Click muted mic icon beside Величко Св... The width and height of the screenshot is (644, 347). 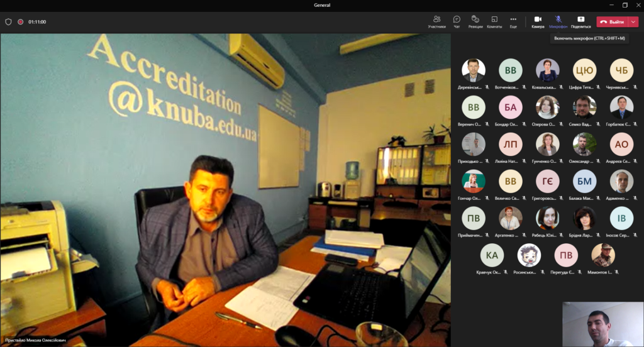524,198
